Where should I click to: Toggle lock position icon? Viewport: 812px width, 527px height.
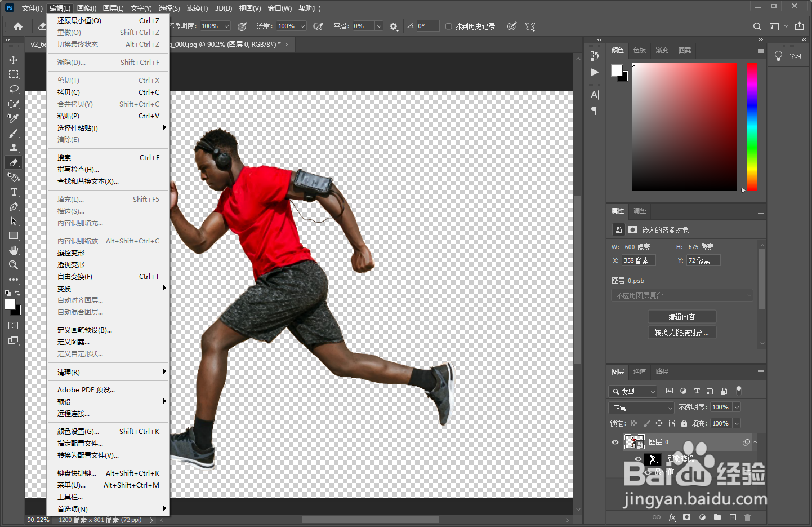point(659,423)
